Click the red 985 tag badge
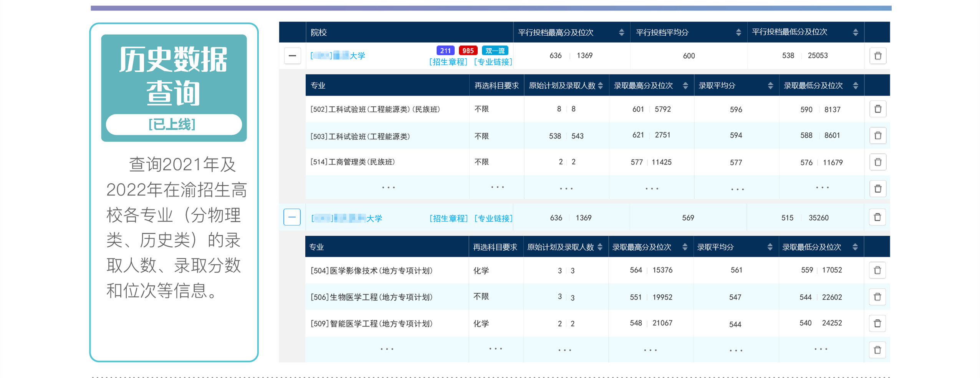Viewport: 980px width, 378px height. pos(468,51)
